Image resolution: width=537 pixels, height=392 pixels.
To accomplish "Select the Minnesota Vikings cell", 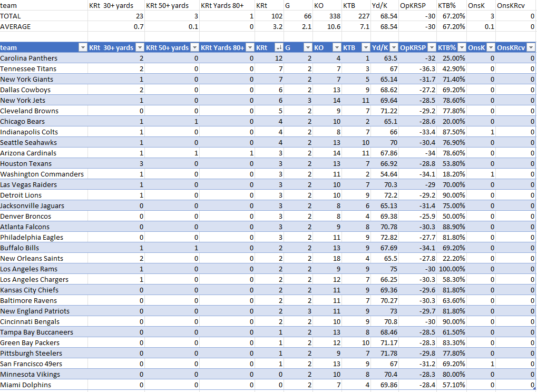I will click(44, 374).
